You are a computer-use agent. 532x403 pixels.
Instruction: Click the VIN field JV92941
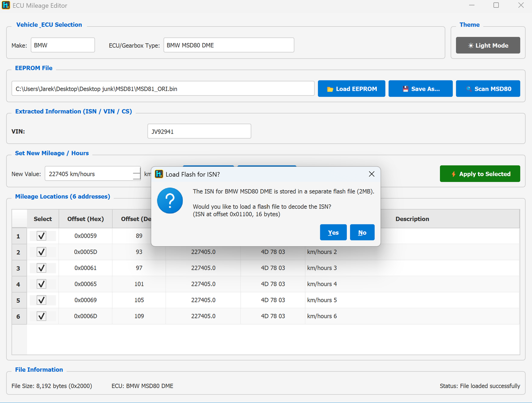199,131
